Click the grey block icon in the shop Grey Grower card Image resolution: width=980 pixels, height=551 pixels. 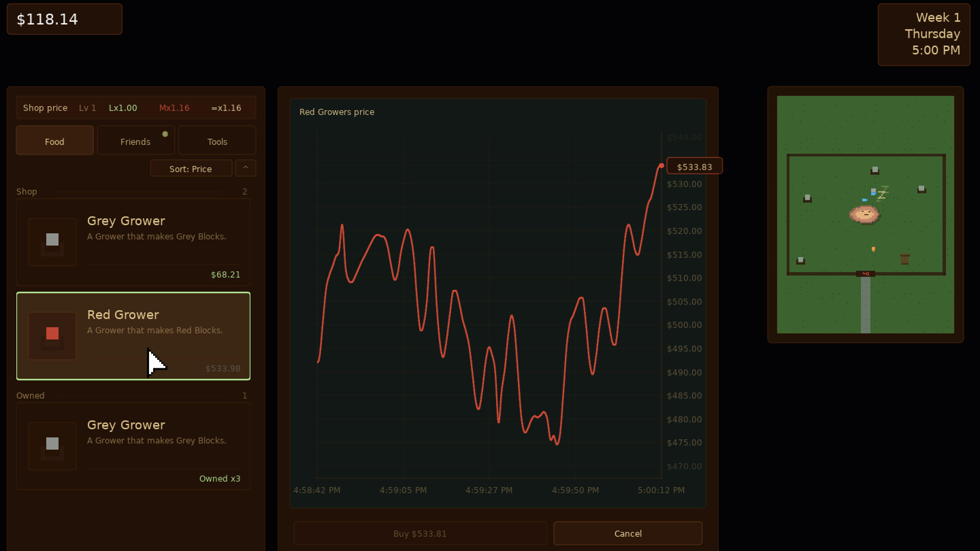click(x=52, y=239)
